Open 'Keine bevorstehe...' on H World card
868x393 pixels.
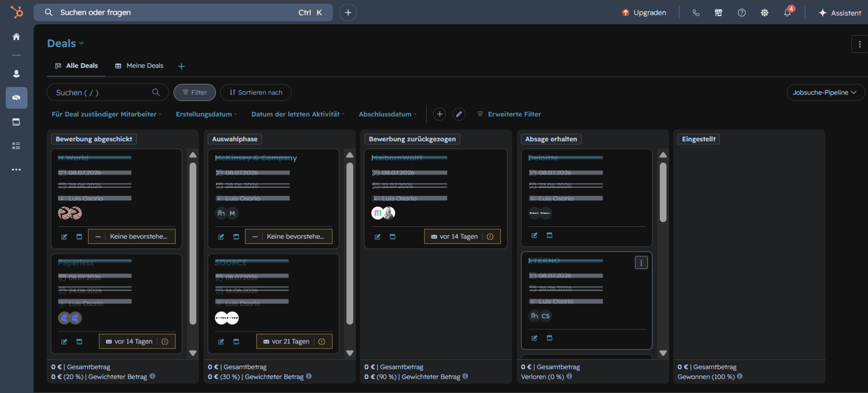click(132, 236)
